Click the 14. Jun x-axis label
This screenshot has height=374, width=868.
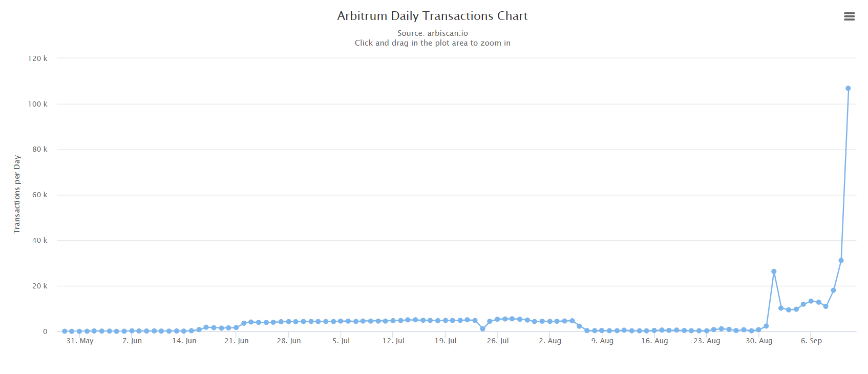tap(184, 341)
